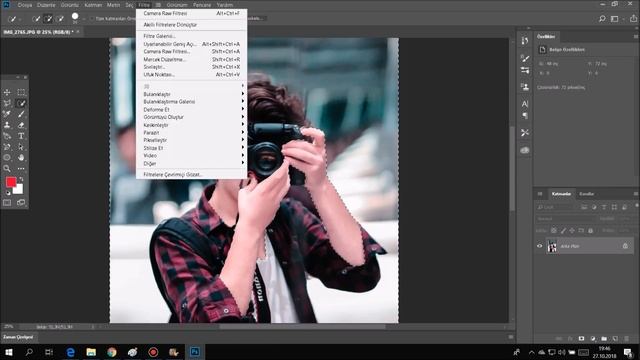This screenshot has height=360, width=640.
Task: Select the Move tool
Action: tap(7, 92)
